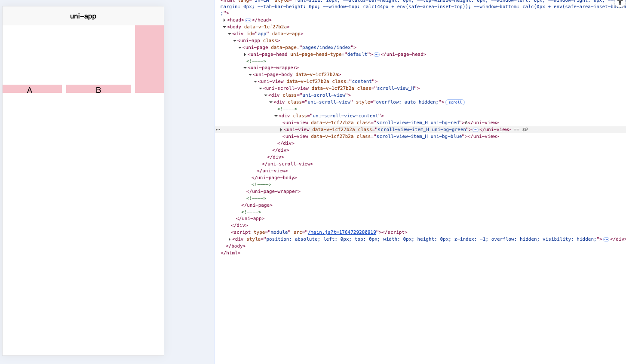Click the ellipsis badge in the uni-page-head element
This screenshot has height=364, width=626.
[377, 55]
